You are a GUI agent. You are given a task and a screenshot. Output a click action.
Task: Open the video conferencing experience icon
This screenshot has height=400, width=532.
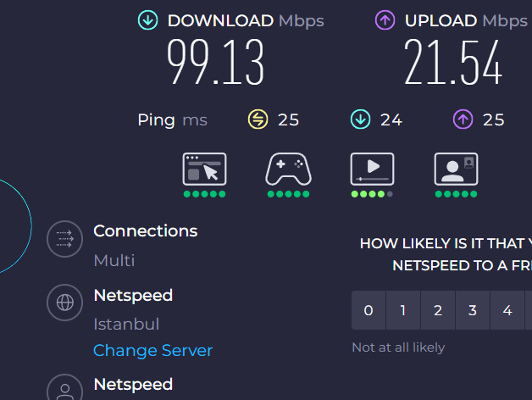[456, 169]
